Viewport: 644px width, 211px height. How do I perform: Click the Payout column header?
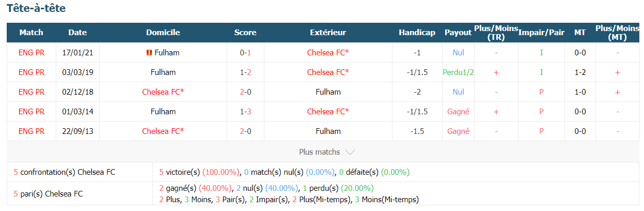458,33
